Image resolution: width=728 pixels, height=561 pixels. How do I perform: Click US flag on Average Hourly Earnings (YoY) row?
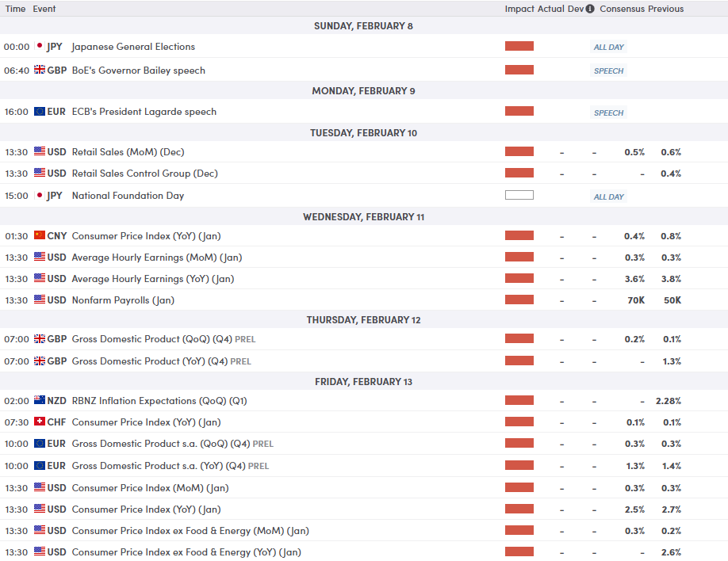(40, 278)
